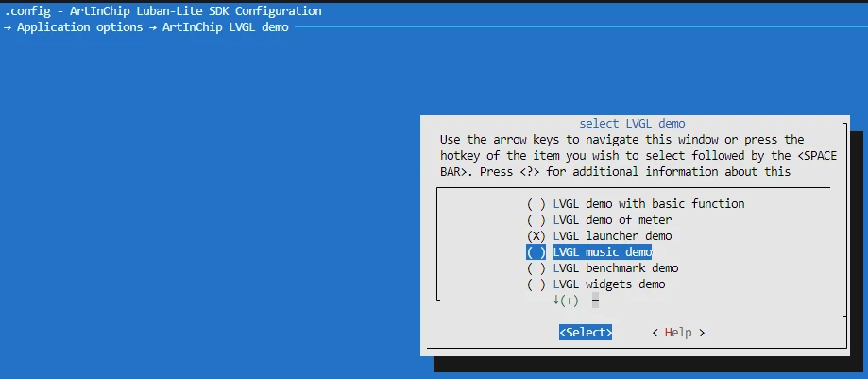The height and width of the screenshot is (379, 868).
Task: Enable the LVGL benchmark demo radio
Action: [x=536, y=268]
